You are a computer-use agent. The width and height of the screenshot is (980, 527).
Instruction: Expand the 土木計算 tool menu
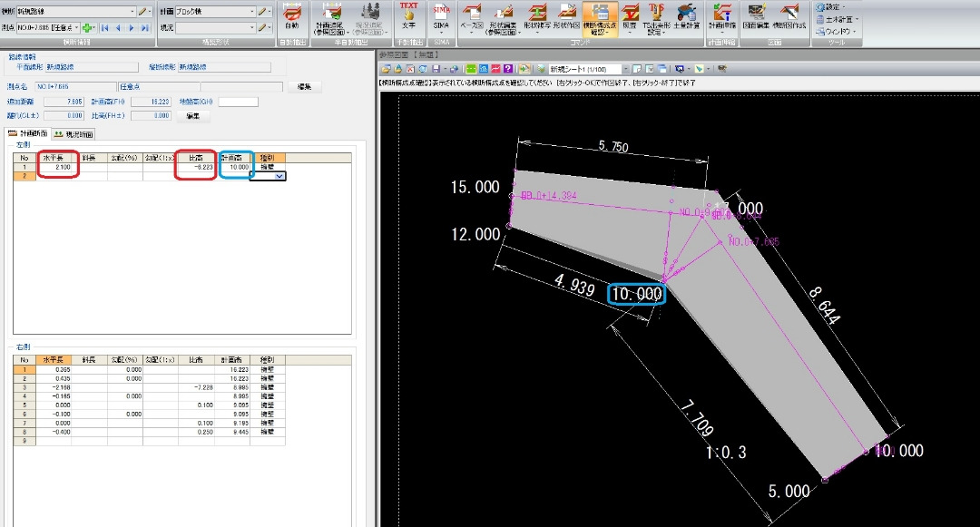[838, 19]
